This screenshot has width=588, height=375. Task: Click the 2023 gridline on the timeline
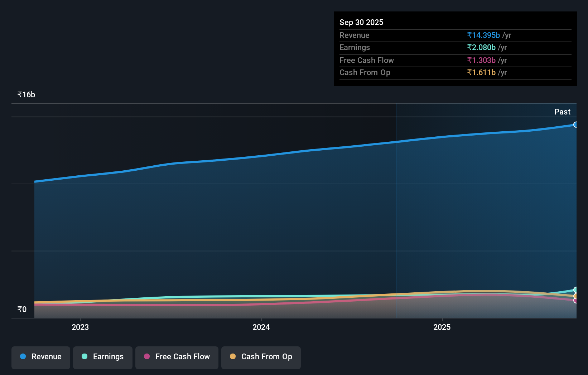[x=80, y=215]
